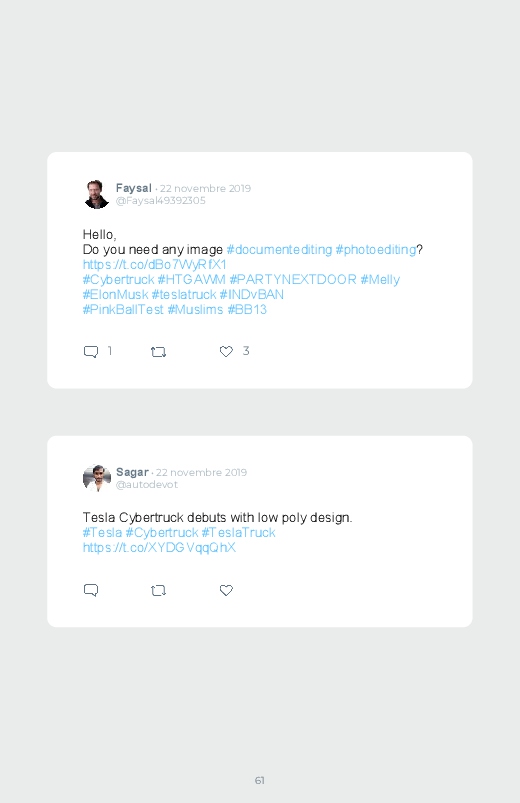Open the #TeslaTruck hashtag

pyautogui.click(x=238, y=533)
